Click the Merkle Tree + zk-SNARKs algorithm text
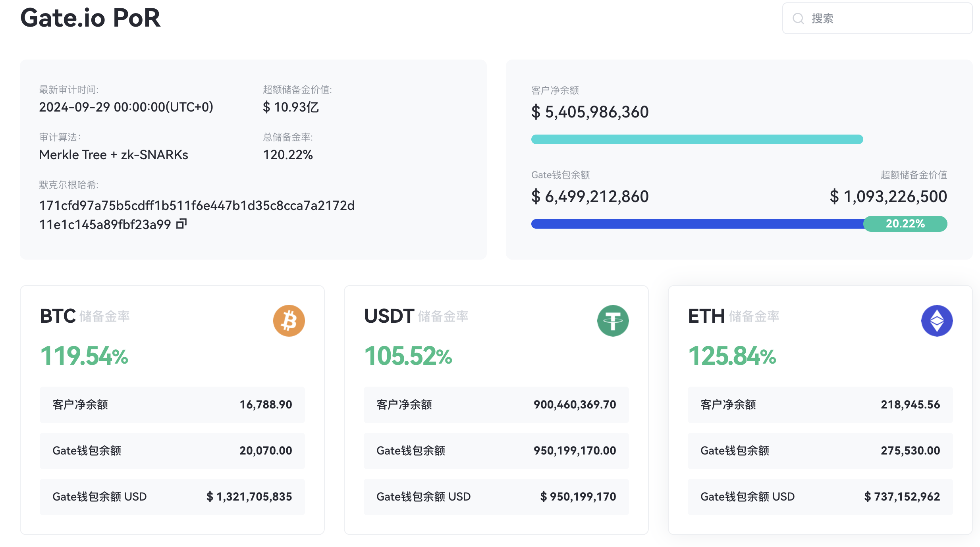This screenshot has width=980, height=547. (x=114, y=154)
